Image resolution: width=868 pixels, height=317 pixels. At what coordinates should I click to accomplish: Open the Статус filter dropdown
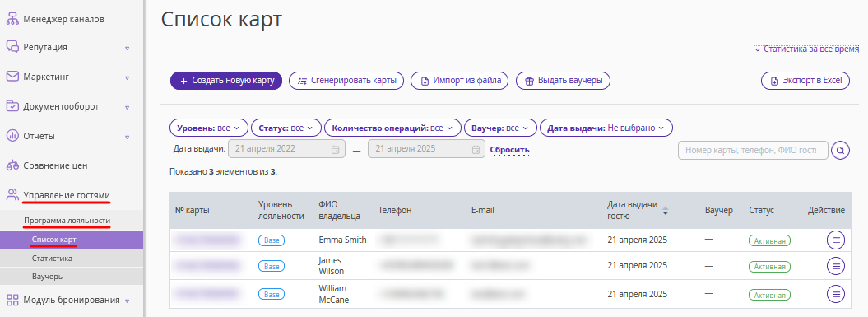point(285,128)
